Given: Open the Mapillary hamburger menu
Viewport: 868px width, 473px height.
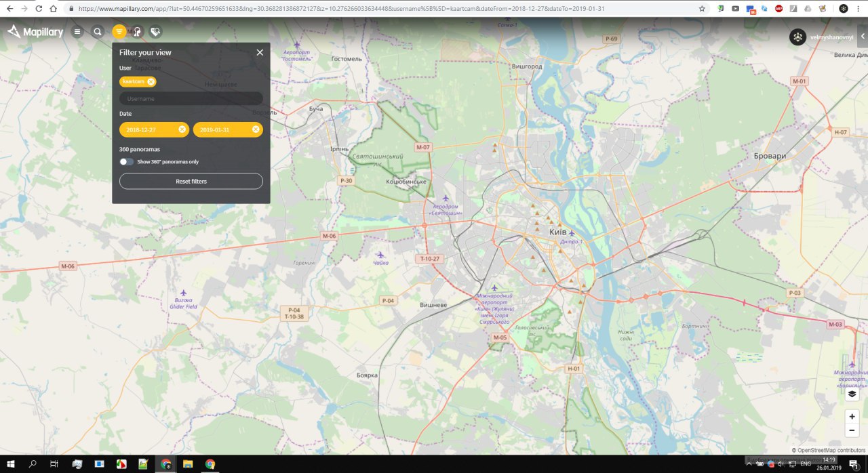Looking at the screenshot, I should point(77,32).
